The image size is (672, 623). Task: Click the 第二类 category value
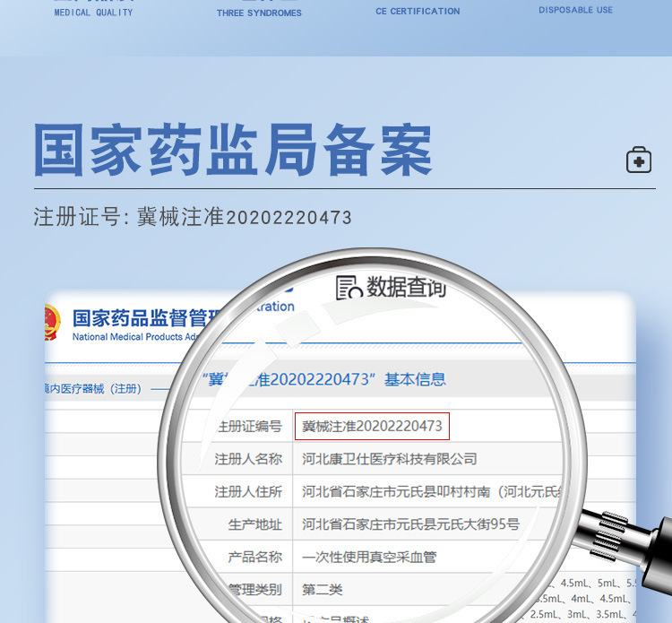pos(322,589)
